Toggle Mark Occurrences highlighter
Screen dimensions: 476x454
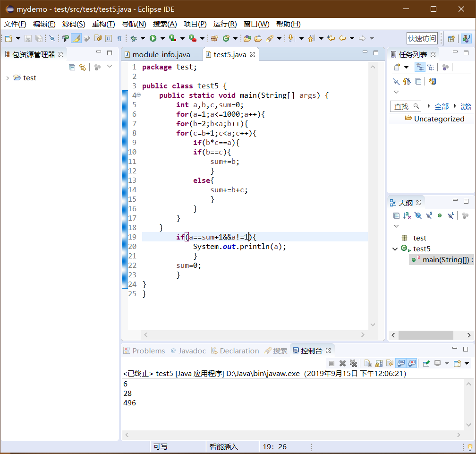click(76, 38)
